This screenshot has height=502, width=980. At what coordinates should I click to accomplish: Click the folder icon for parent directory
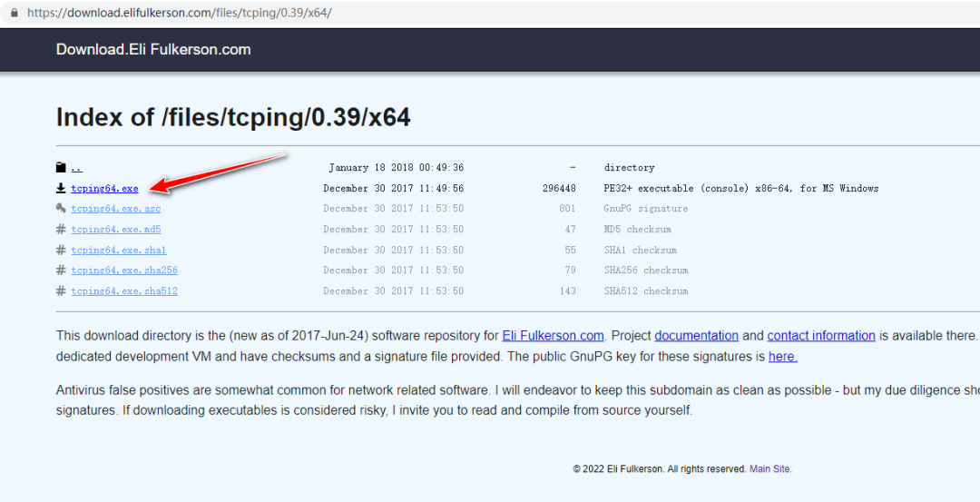61,167
